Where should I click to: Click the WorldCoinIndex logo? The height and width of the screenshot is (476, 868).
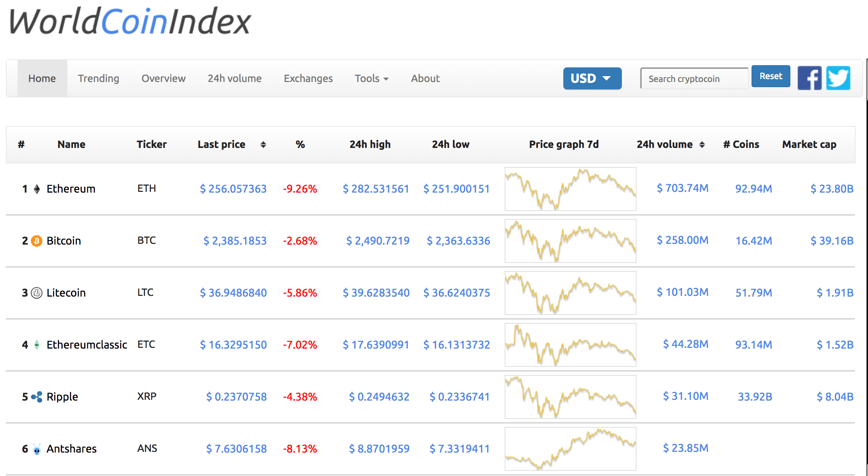click(x=130, y=21)
